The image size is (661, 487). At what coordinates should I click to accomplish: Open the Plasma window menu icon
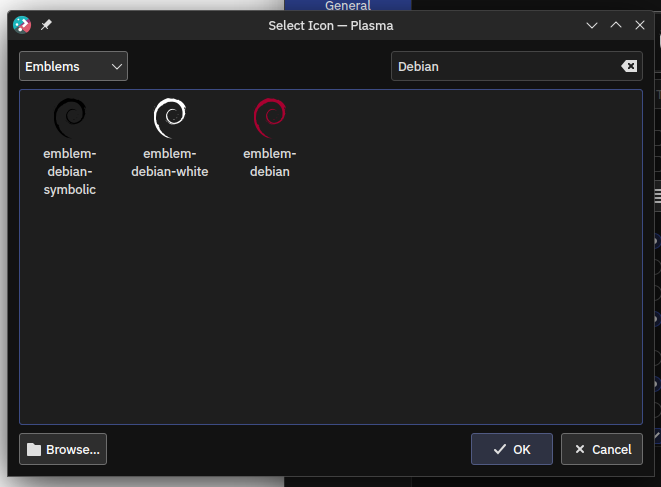pyautogui.click(x=22, y=25)
